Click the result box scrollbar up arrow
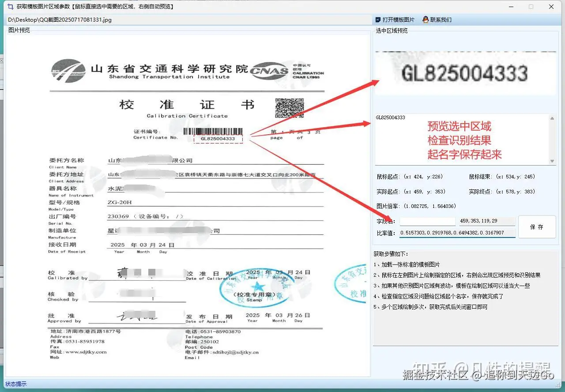Image resolution: width=565 pixels, height=392 pixels. click(552, 118)
